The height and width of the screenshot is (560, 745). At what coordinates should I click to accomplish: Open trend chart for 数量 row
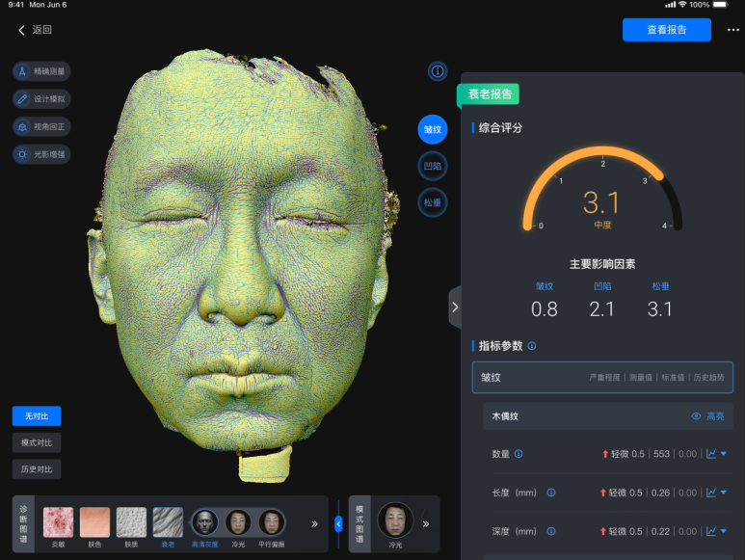coord(711,454)
